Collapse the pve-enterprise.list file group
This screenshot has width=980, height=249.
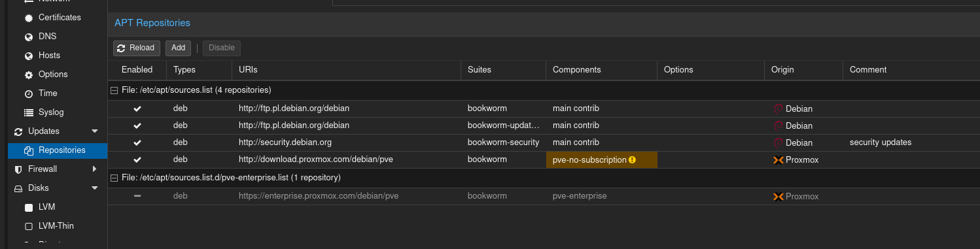[114, 178]
